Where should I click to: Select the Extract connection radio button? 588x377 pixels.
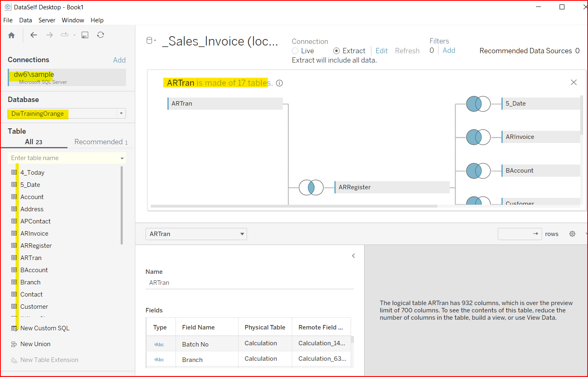[336, 51]
